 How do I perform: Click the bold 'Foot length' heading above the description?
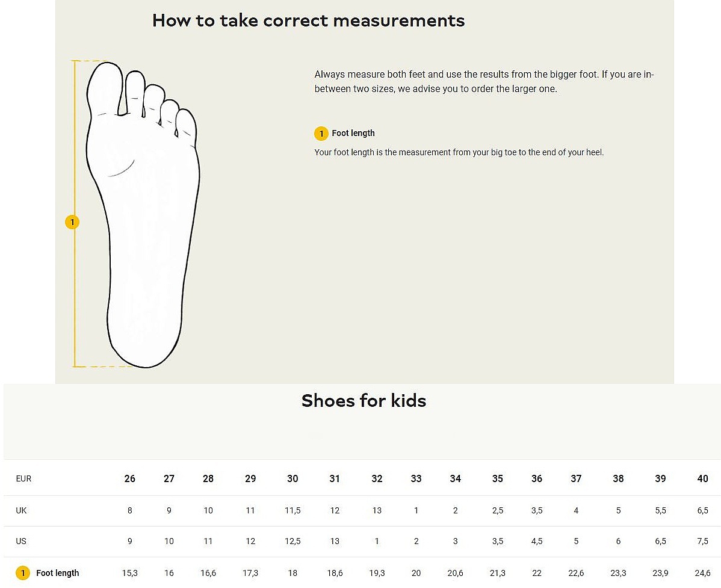point(353,134)
